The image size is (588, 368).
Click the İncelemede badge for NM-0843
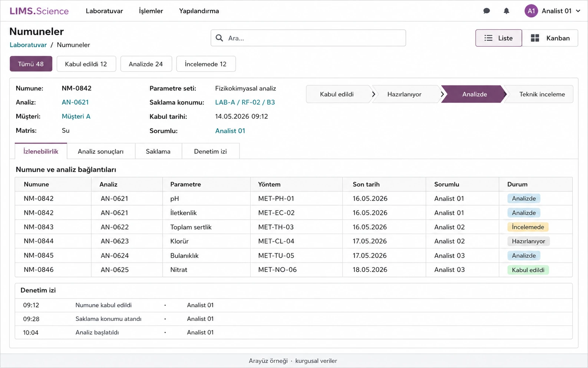[x=528, y=227]
